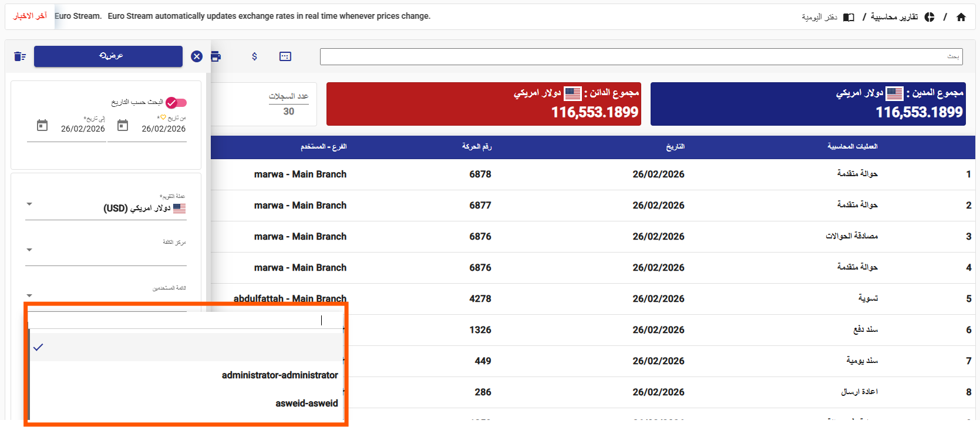
Task: Click the accounting reports breadcrumb link
Action: [x=894, y=17]
